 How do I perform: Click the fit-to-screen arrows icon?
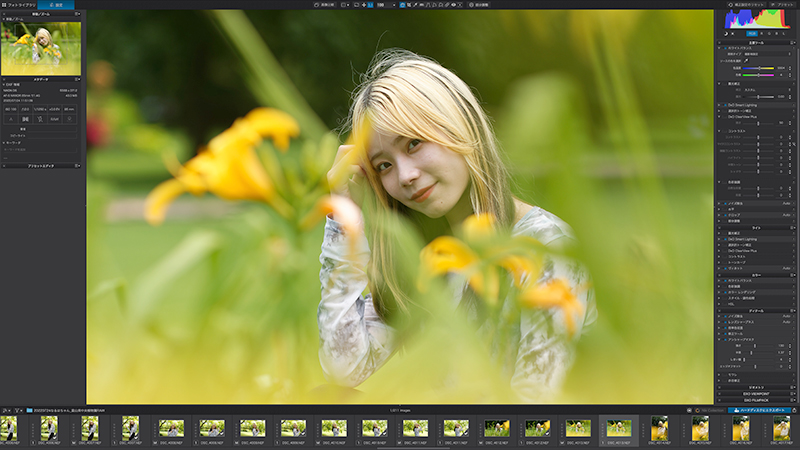click(364, 5)
